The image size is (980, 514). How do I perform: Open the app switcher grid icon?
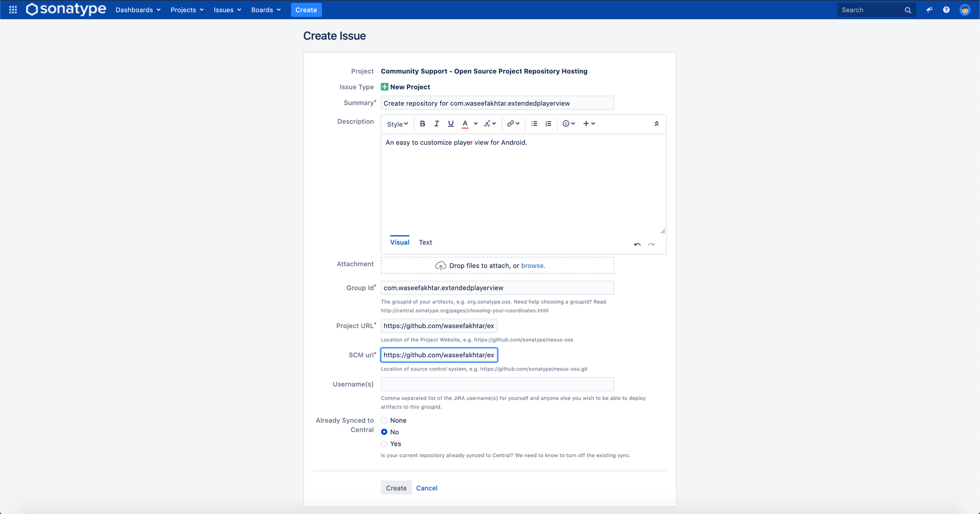tap(13, 10)
